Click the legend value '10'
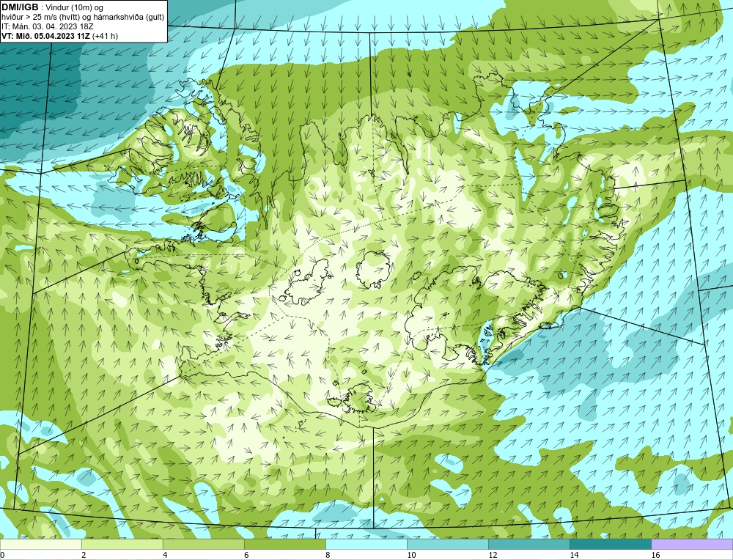Screen dimensions: 733x560 click(x=411, y=555)
